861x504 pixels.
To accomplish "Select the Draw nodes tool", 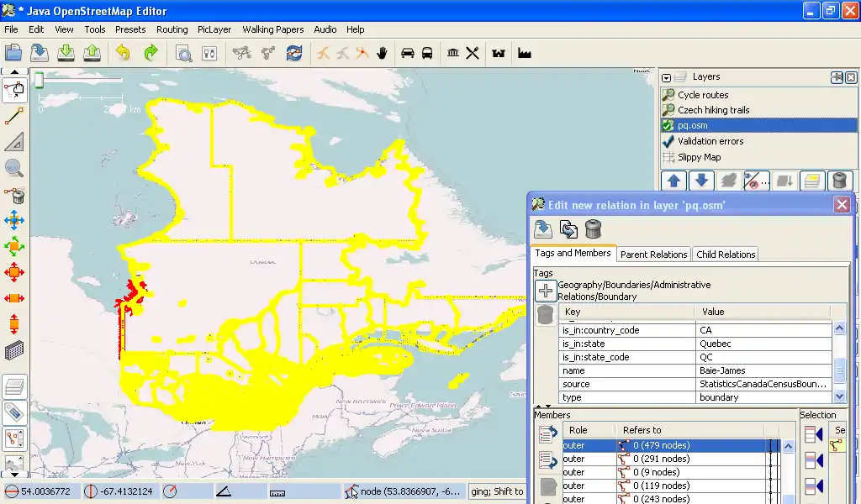I will point(14,116).
